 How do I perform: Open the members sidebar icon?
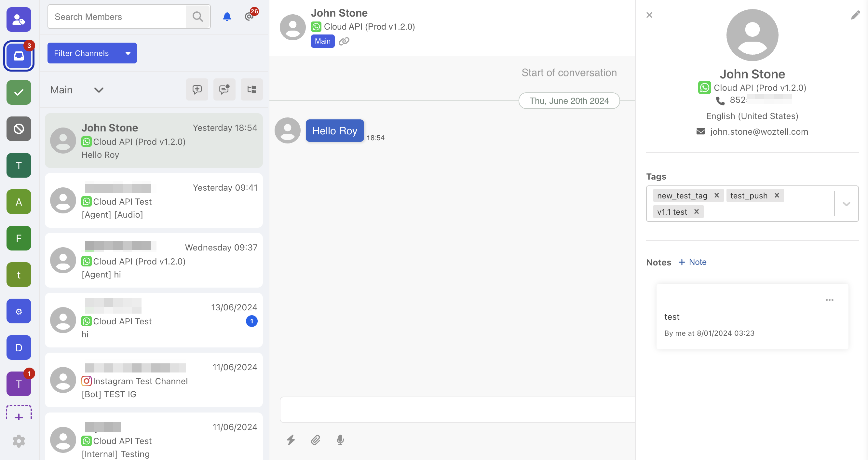click(x=19, y=20)
